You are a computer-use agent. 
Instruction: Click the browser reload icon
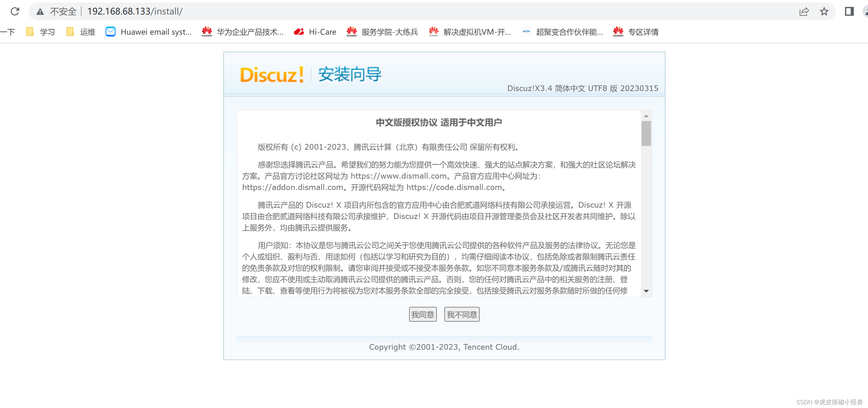[15, 11]
